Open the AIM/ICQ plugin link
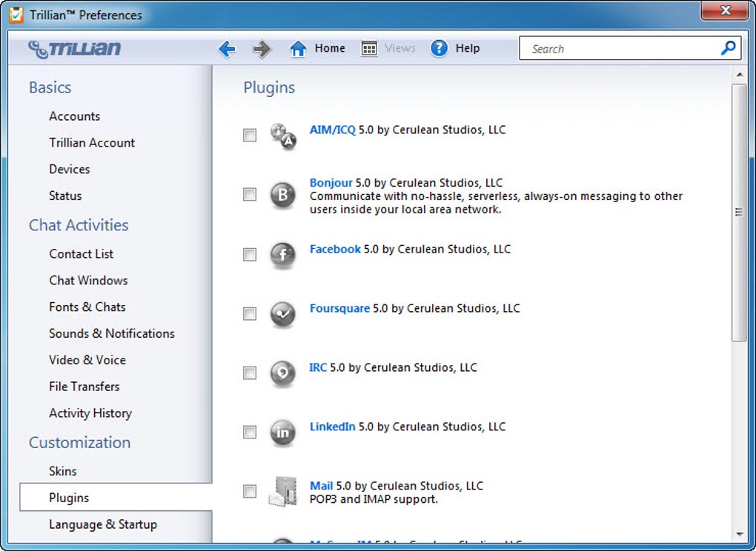 [x=333, y=130]
